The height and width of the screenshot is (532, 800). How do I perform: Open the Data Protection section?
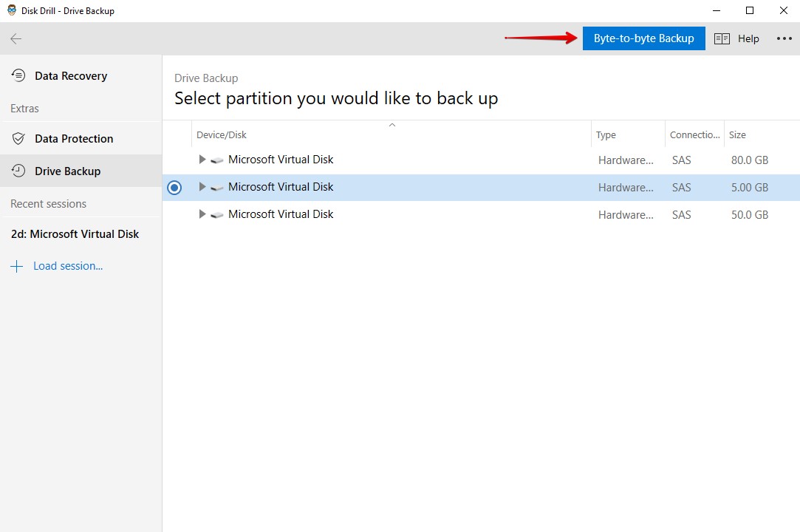(x=81, y=138)
